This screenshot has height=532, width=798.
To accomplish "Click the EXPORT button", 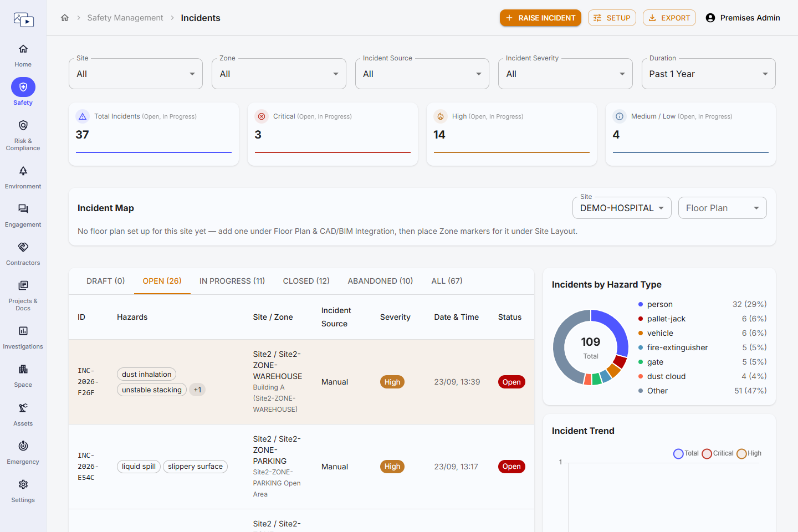I will pos(669,18).
